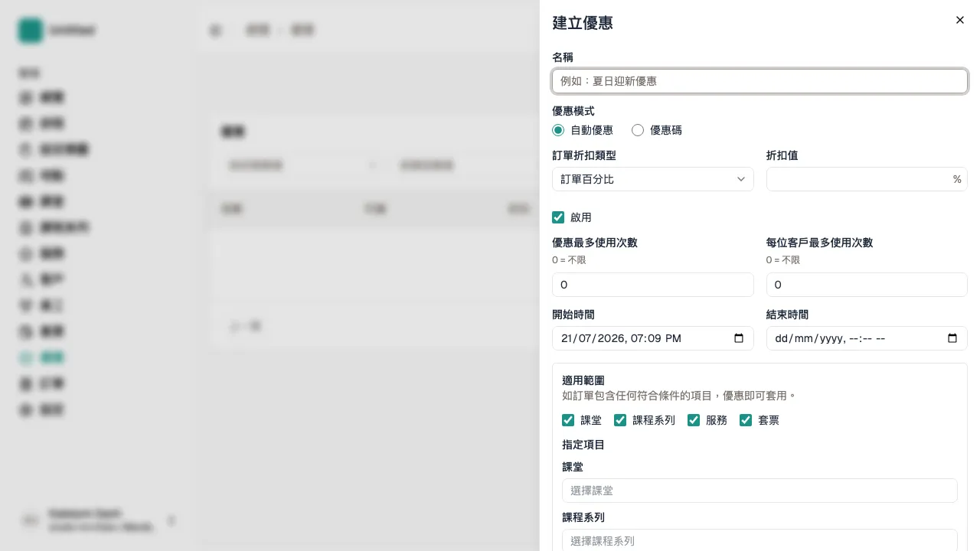Uncheck the 套票 scope checkbox
This screenshot has width=980, height=551.
[746, 420]
